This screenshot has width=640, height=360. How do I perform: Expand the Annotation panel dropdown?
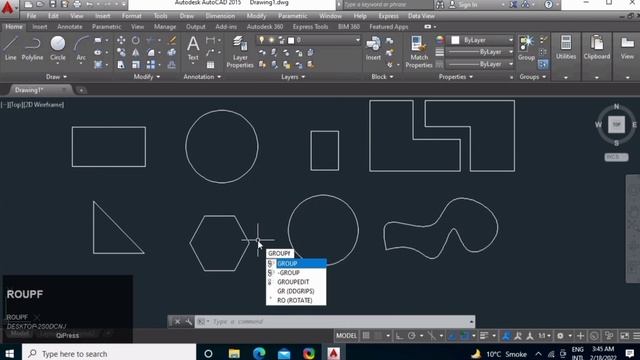coord(202,77)
